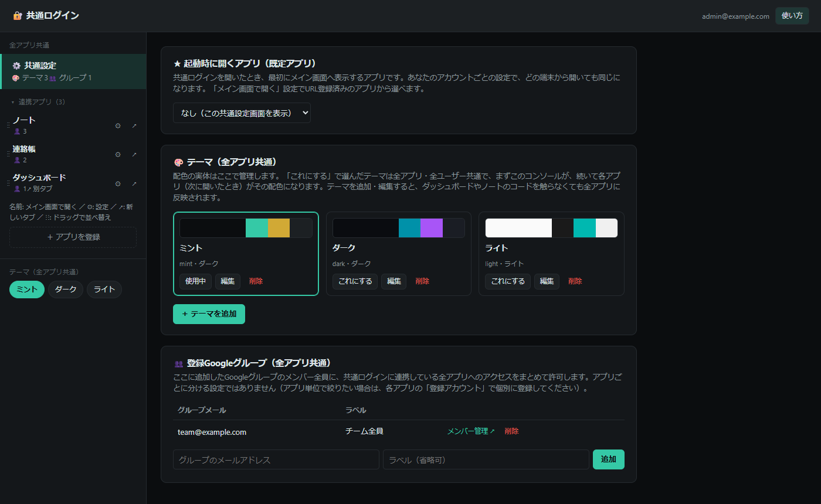The width and height of the screenshot is (821, 504).
Task: Edit the ライト theme
Action: (x=547, y=281)
